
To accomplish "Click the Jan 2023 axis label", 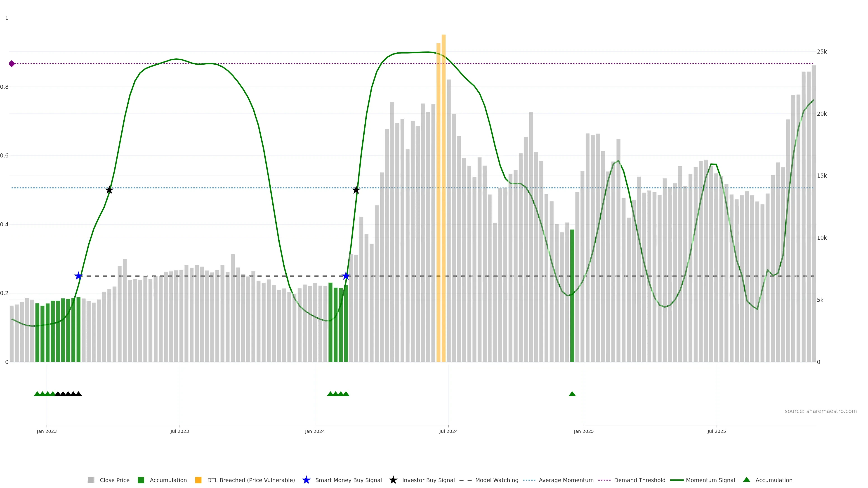I will (x=47, y=431).
